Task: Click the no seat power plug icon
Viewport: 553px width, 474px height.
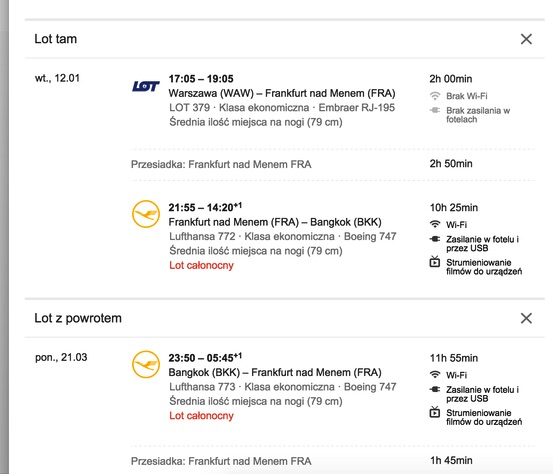Action: click(x=435, y=110)
